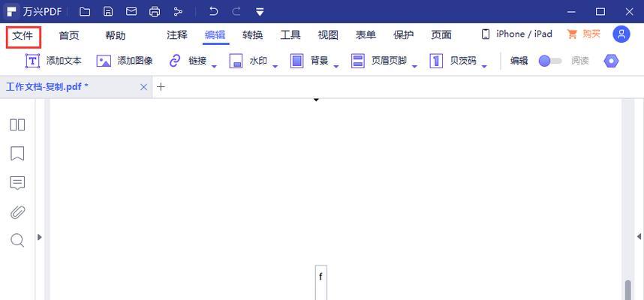This screenshot has height=300, width=644.
Task: Open the 保护 tab
Action: [x=403, y=35]
